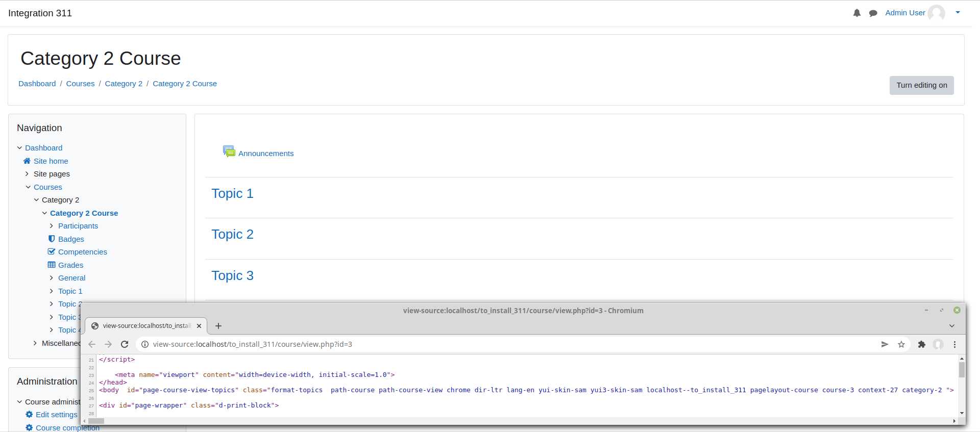980x432 pixels.
Task: Go back in the Chromium window
Action: coord(92,344)
